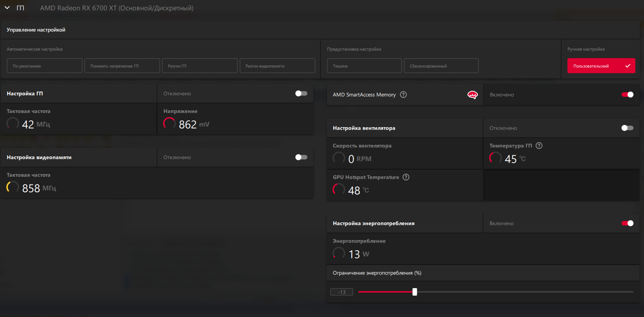The width and height of the screenshot is (644, 317).
Task: Click the 858 МГц memory clock value
Action: (x=39, y=188)
